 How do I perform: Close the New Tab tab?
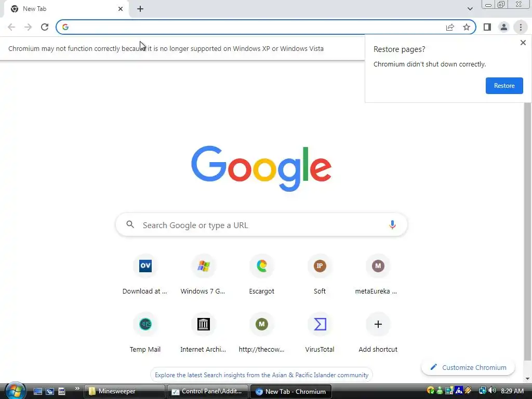pyautogui.click(x=121, y=9)
